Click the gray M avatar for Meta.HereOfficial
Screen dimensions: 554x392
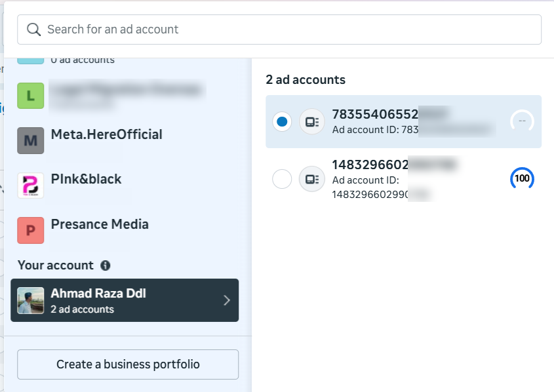click(x=31, y=140)
